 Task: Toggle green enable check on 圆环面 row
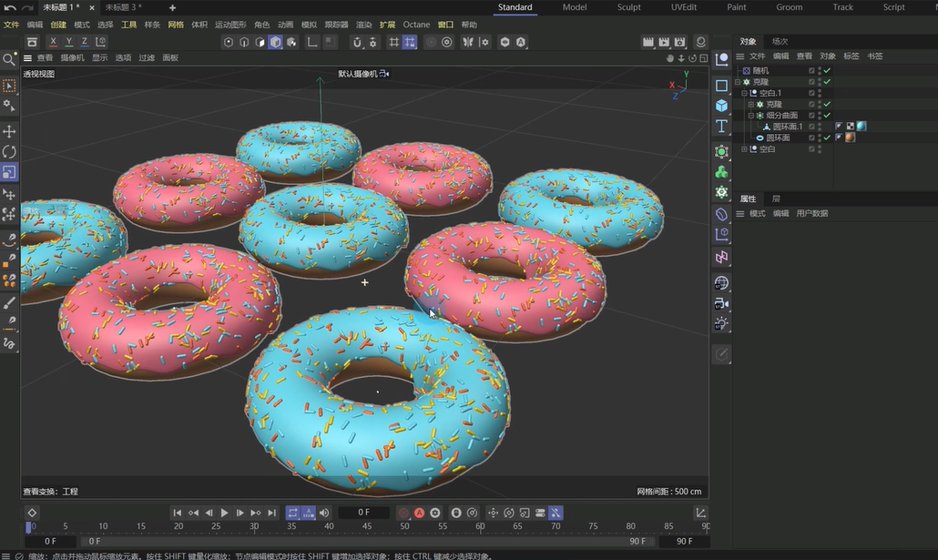point(827,137)
